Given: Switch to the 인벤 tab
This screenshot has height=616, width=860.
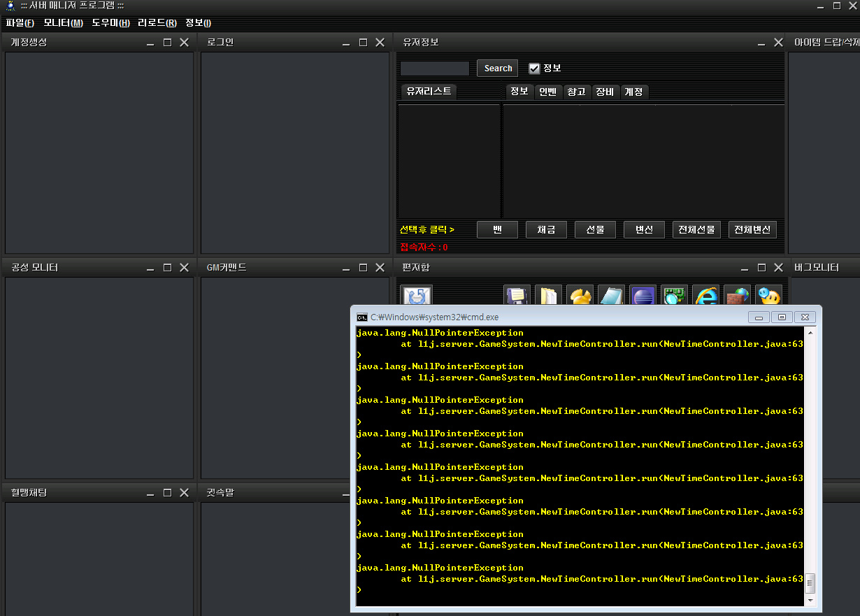Looking at the screenshot, I should click(x=547, y=92).
